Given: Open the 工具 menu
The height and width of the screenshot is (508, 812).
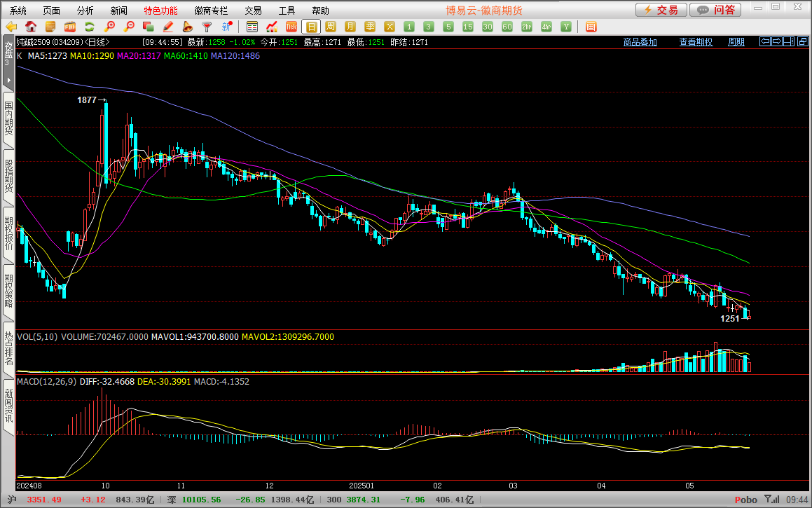Looking at the screenshot, I should pyautogui.click(x=287, y=11).
